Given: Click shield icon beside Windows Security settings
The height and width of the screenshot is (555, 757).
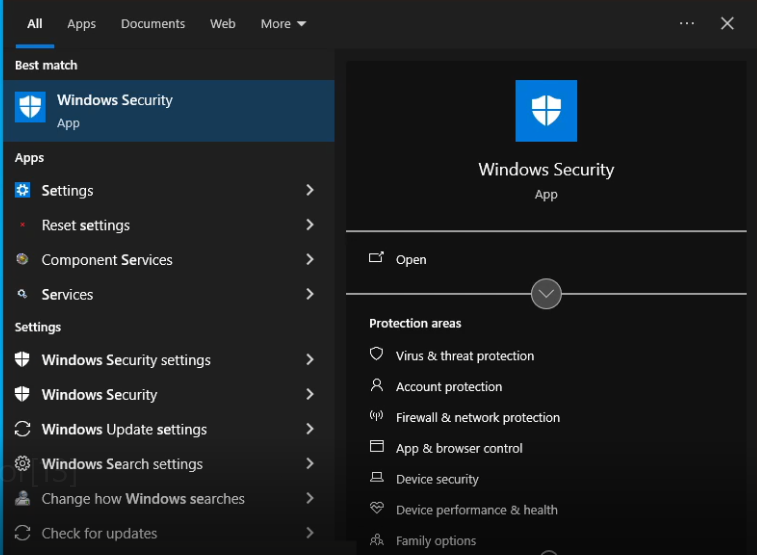Looking at the screenshot, I should coord(22,360).
